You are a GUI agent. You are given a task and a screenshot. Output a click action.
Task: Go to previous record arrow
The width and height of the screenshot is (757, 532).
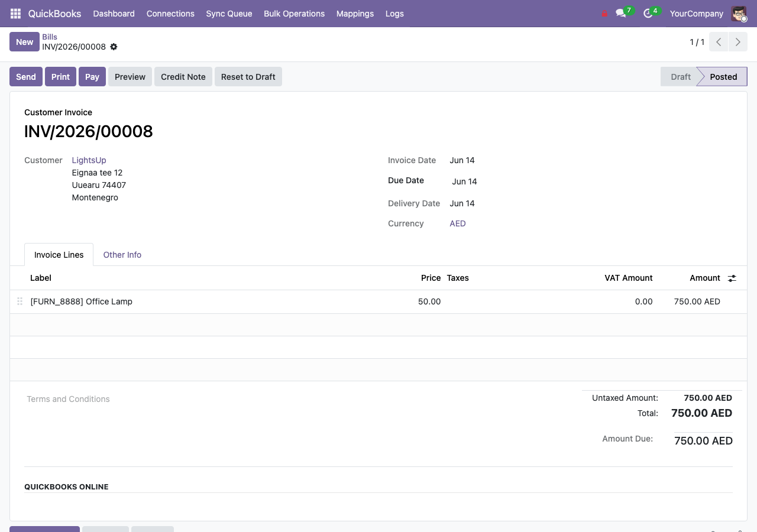[719, 42]
